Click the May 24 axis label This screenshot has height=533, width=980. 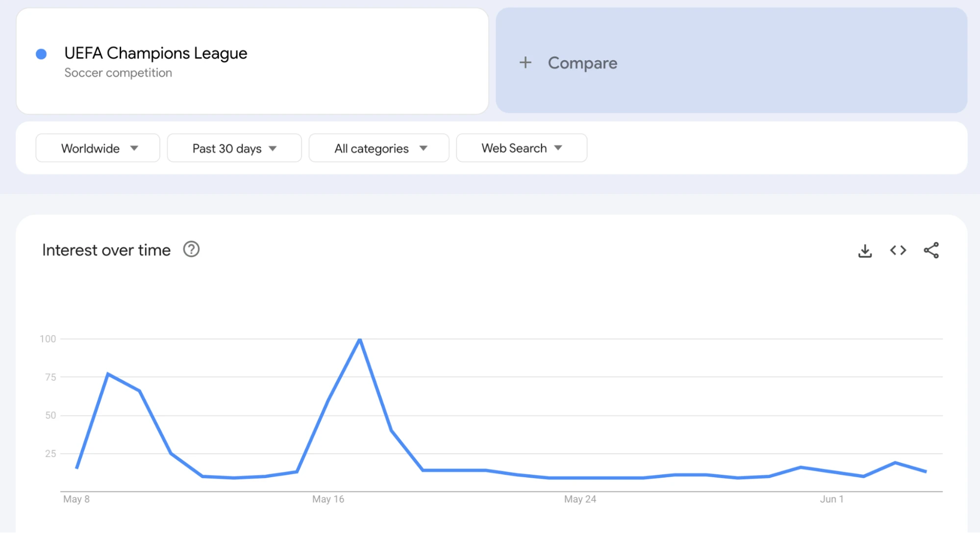(580, 499)
